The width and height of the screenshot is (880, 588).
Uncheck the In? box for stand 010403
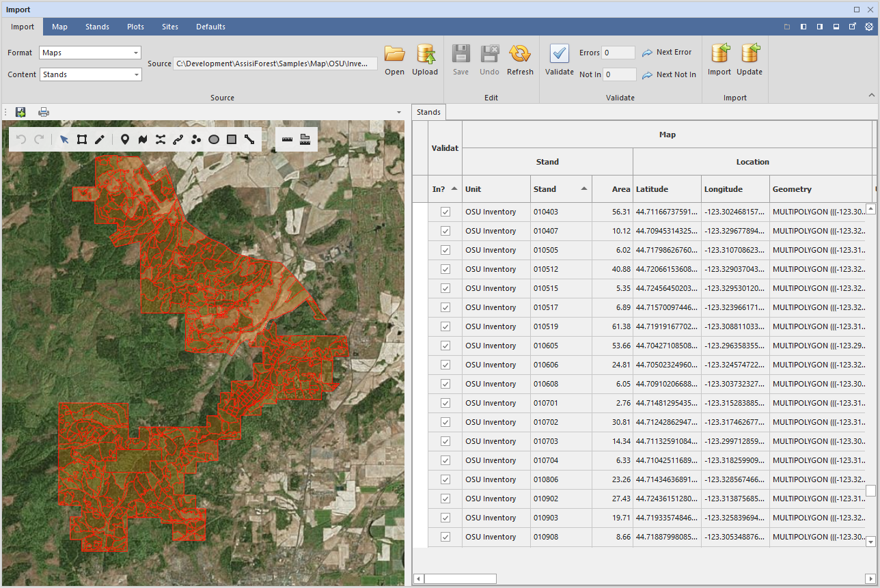tap(445, 212)
